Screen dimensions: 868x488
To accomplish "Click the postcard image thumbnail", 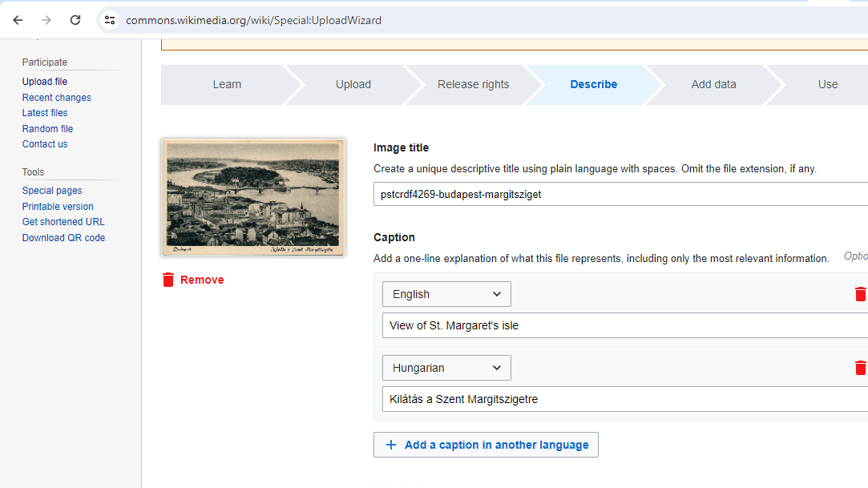I will click(253, 197).
